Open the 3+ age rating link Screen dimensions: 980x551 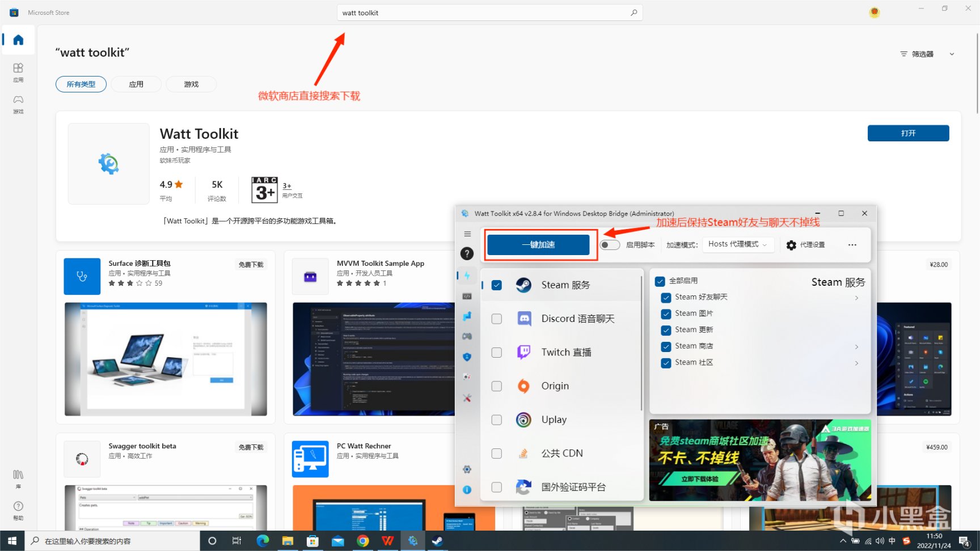287,186
